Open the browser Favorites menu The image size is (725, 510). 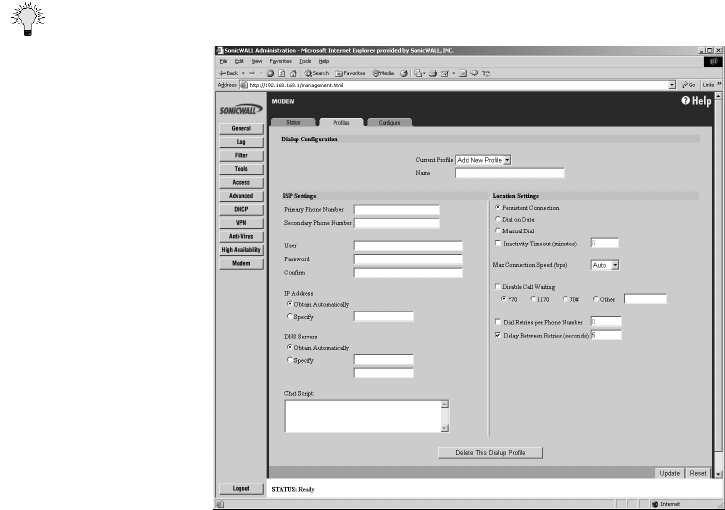(x=281, y=61)
